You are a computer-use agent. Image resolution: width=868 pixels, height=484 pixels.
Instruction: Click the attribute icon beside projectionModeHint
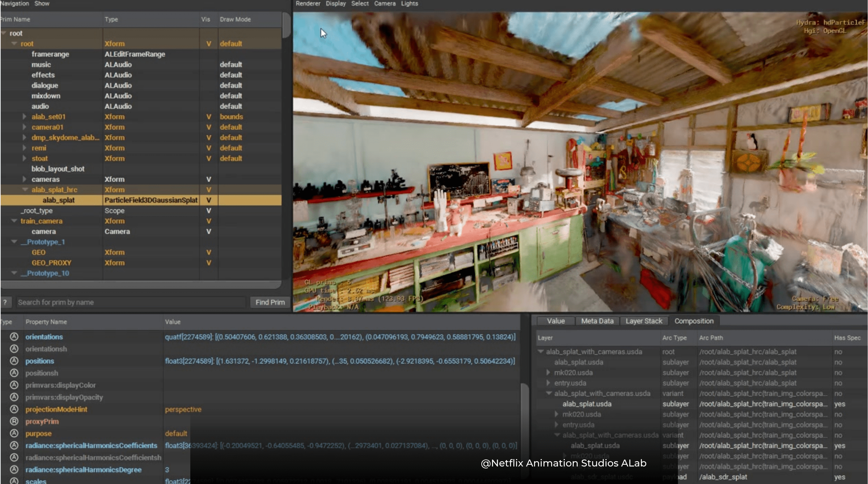coord(14,409)
